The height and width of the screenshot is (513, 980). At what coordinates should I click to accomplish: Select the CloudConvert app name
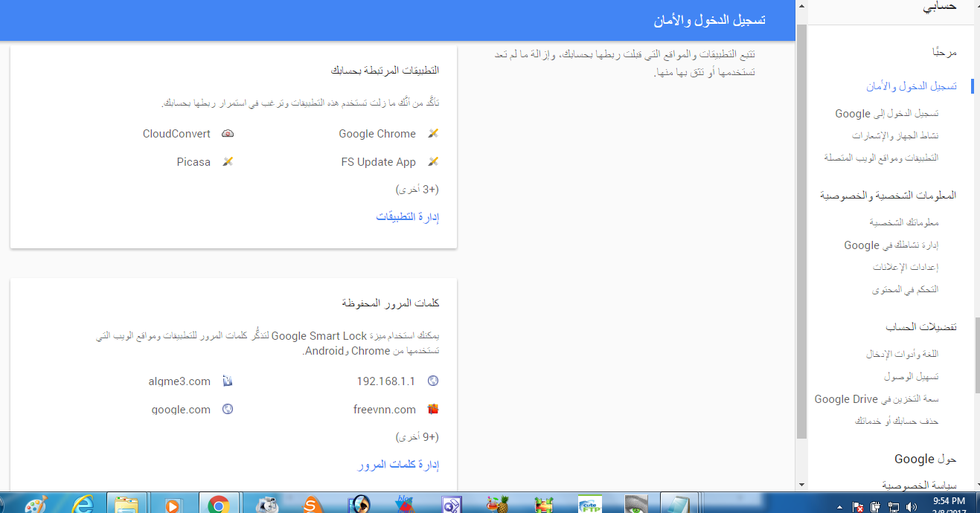(x=176, y=134)
